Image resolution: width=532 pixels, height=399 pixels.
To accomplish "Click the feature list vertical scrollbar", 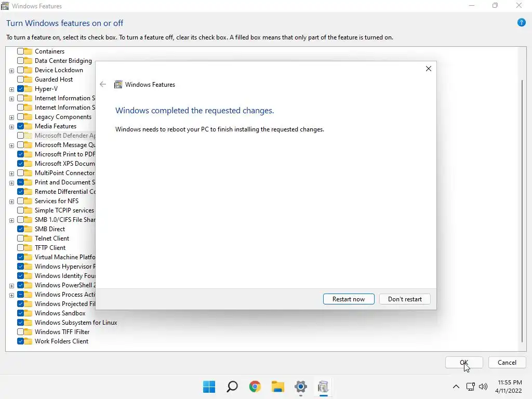I will (x=522, y=211).
